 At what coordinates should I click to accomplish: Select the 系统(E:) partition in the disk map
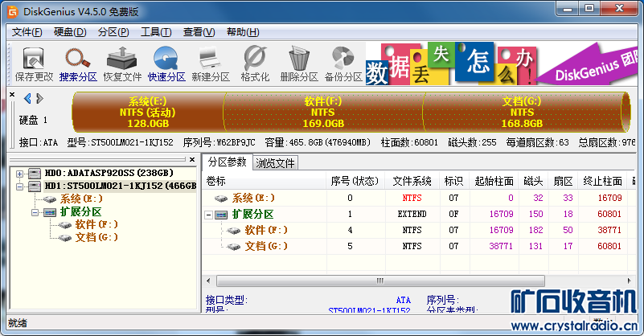(147, 113)
